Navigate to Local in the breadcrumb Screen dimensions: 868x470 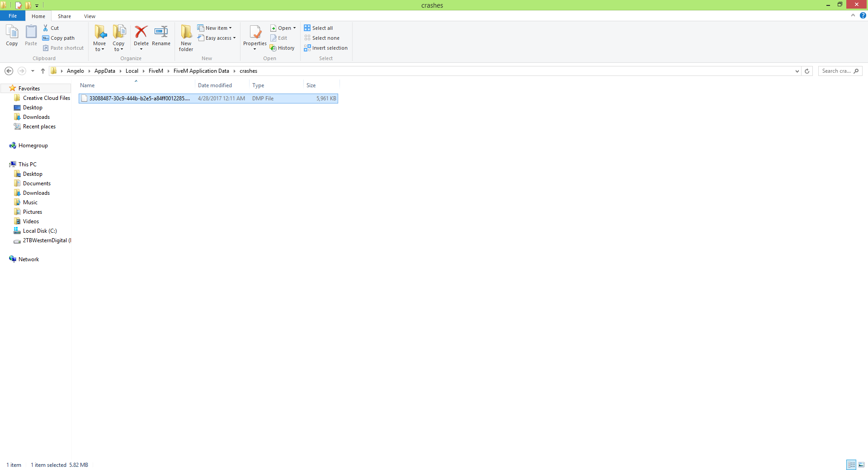click(x=132, y=71)
